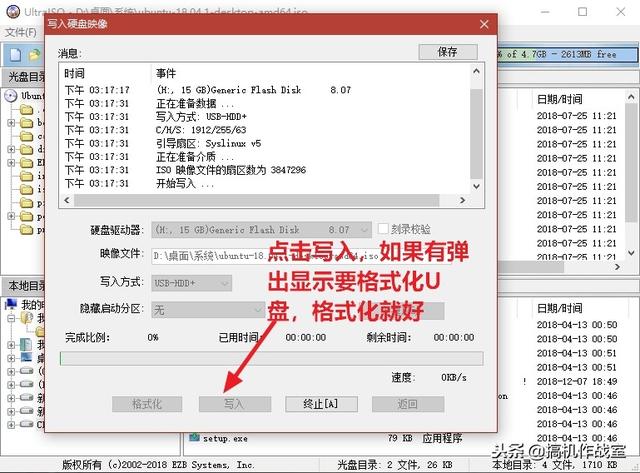This screenshot has width=640, height=473.
Task: Click the date entry 2018-12-07 18:49
Action: pyautogui.click(x=577, y=382)
